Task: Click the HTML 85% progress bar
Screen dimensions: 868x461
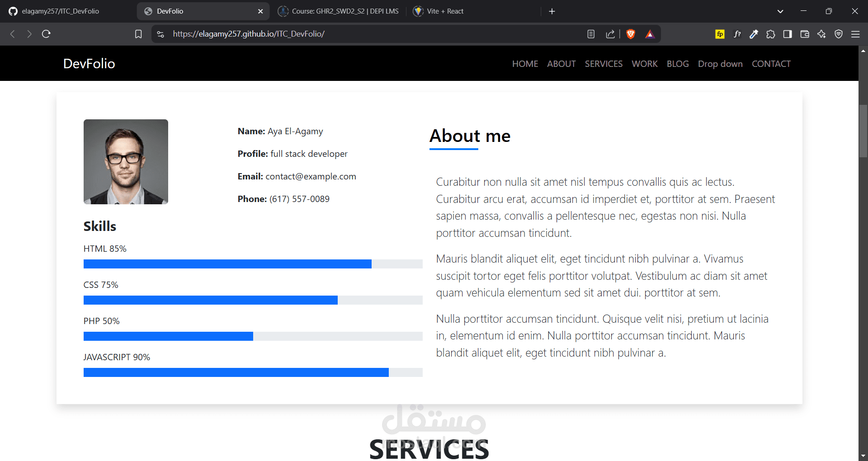Action: pos(253,264)
